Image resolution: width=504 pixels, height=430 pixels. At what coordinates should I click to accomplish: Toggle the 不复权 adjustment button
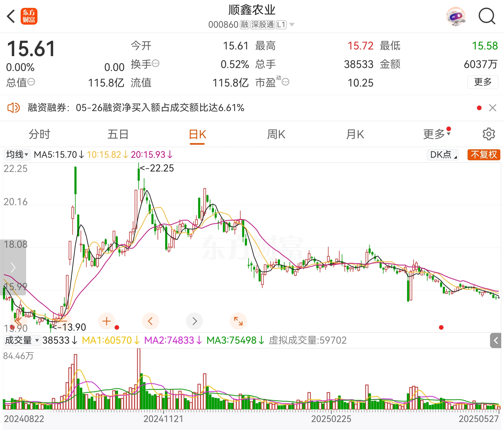tap(484, 155)
